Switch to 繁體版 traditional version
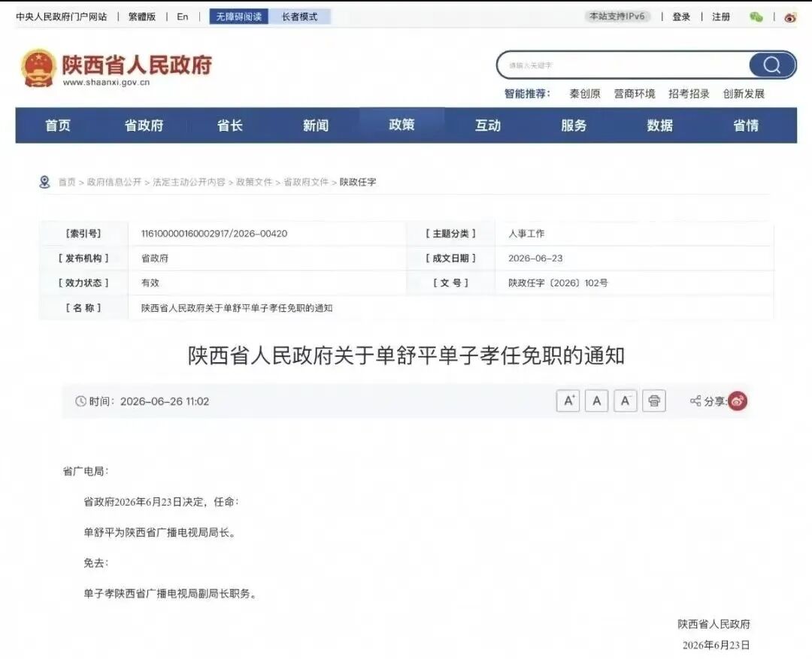The width and height of the screenshot is (812, 659). pyautogui.click(x=142, y=17)
